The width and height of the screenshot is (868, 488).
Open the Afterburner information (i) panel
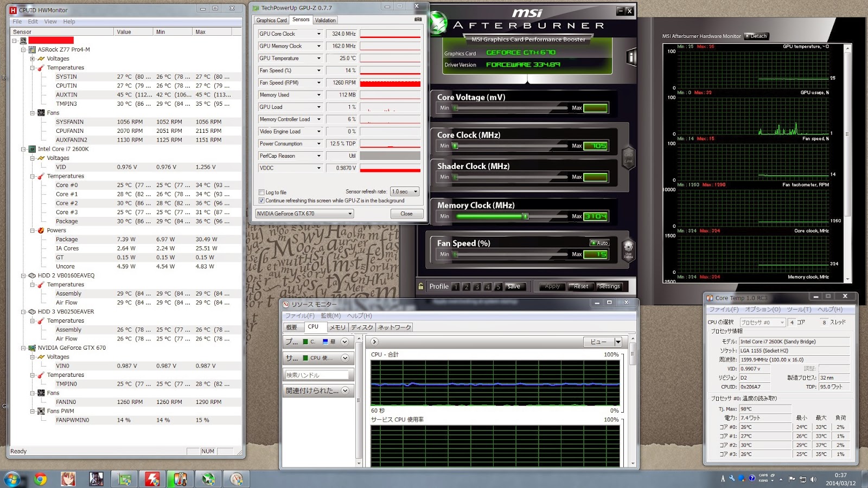click(631, 57)
